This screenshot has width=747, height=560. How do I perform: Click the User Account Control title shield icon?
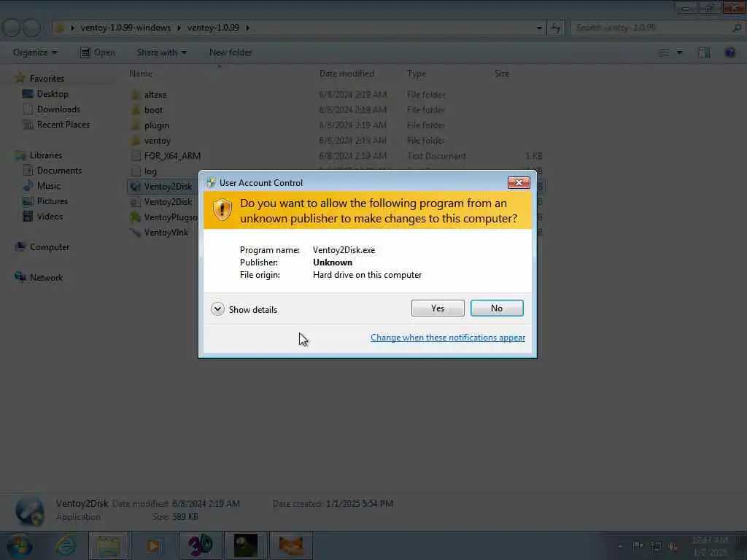click(211, 182)
